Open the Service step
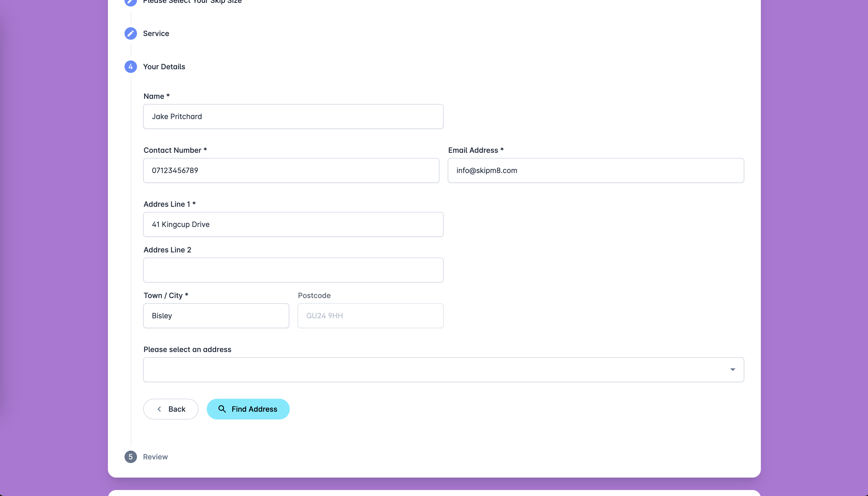 pyautogui.click(x=156, y=33)
